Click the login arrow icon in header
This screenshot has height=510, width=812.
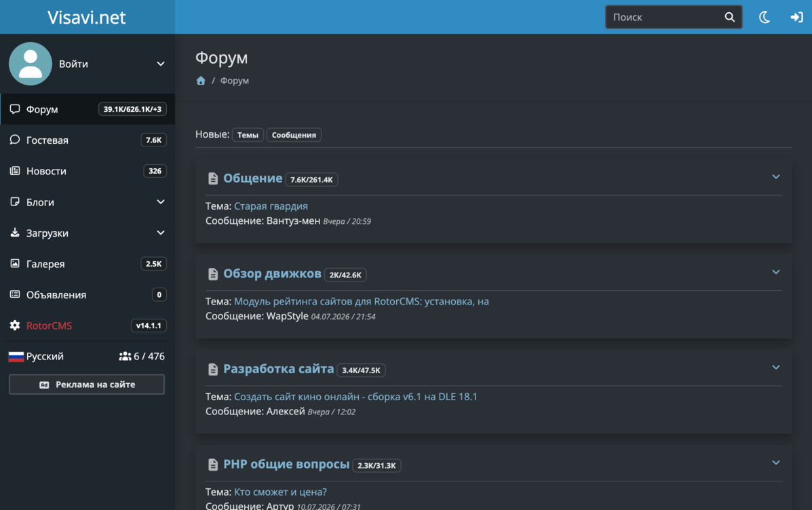(x=796, y=17)
